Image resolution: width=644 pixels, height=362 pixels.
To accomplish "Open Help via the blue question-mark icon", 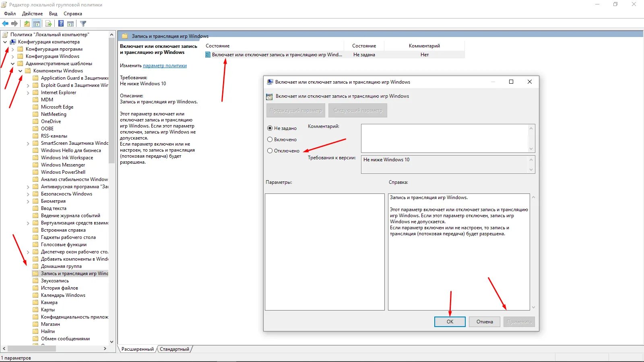I will [61, 24].
